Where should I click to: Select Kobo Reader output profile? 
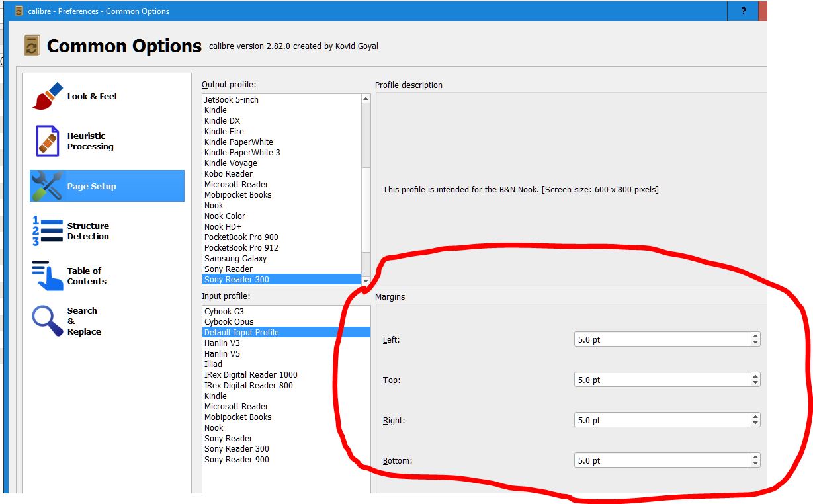[281, 173]
